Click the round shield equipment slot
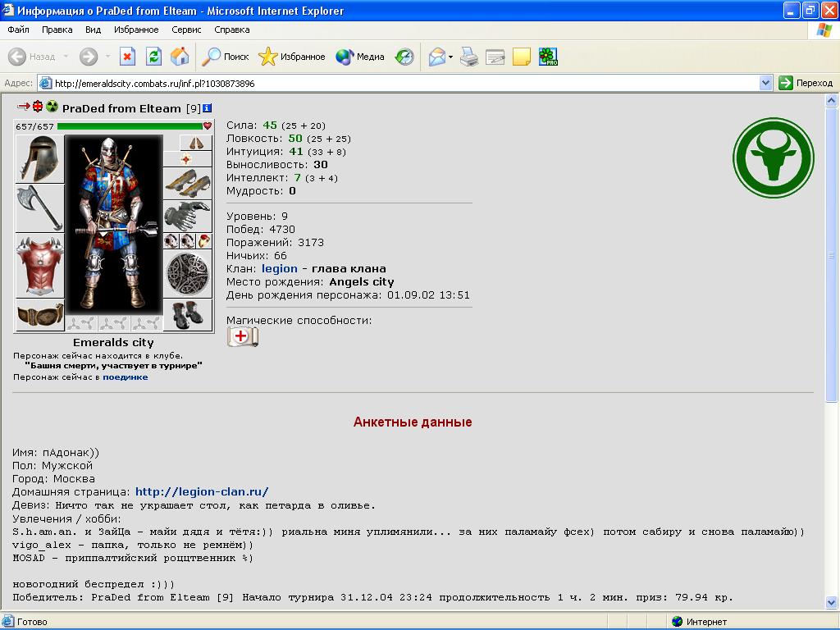Image resolution: width=840 pixels, height=630 pixels. (188, 274)
